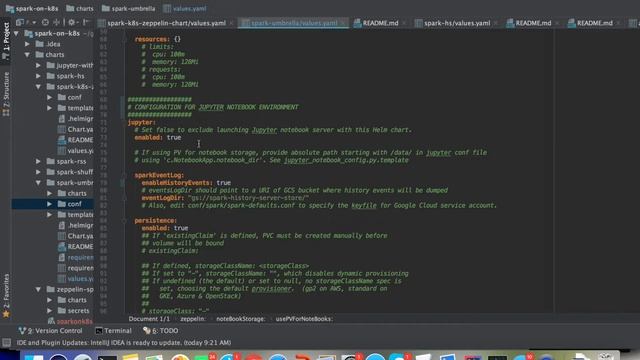Click 'zeppelin:' in editor breadcrumb
The width and height of the screenshot is (640, 360).
point(193,319)
